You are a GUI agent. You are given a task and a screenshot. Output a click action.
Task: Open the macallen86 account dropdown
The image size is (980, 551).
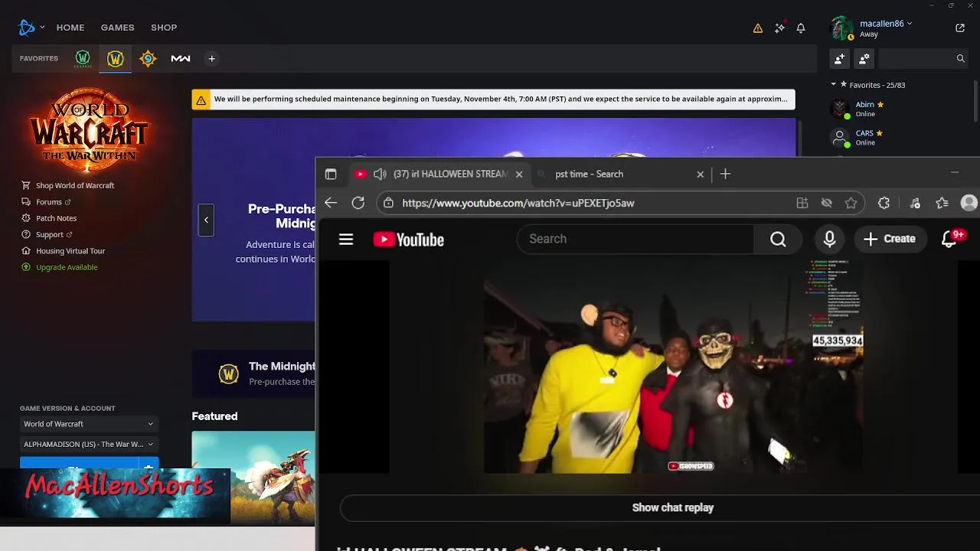pyautogui.click(x=885, y=24)
